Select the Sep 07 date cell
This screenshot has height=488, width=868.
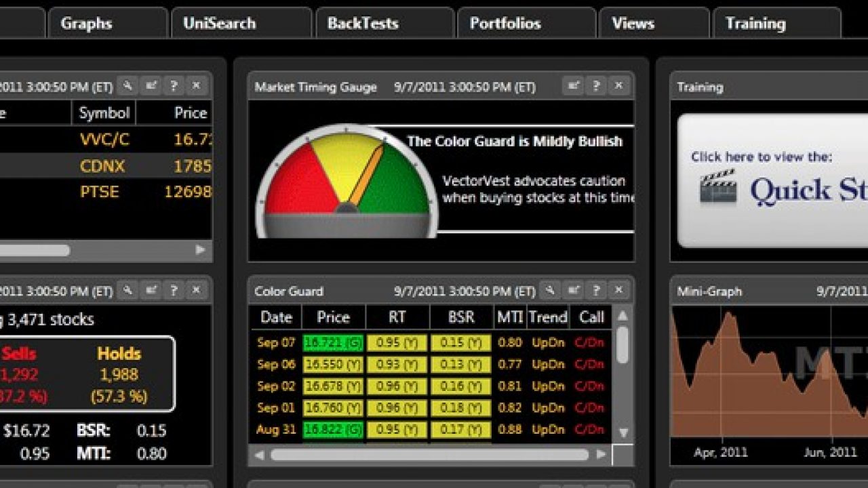pyautogui.click(x=276, y=342)
